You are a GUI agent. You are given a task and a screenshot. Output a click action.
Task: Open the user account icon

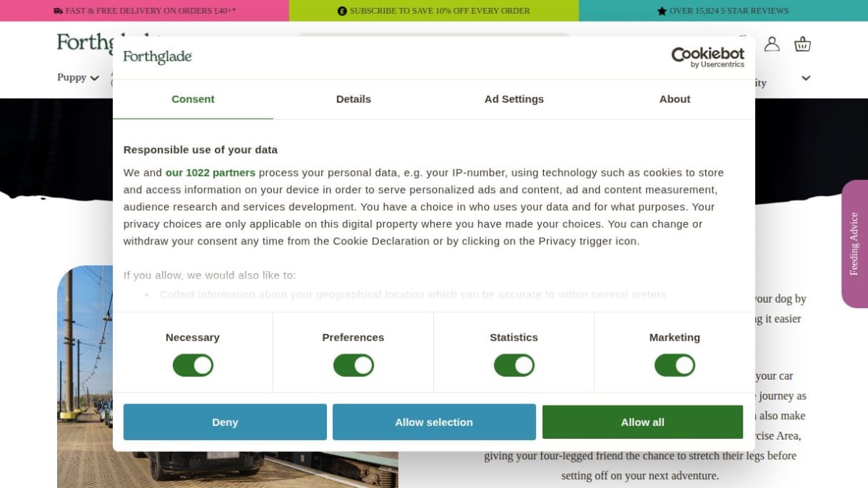click(772, 44)
